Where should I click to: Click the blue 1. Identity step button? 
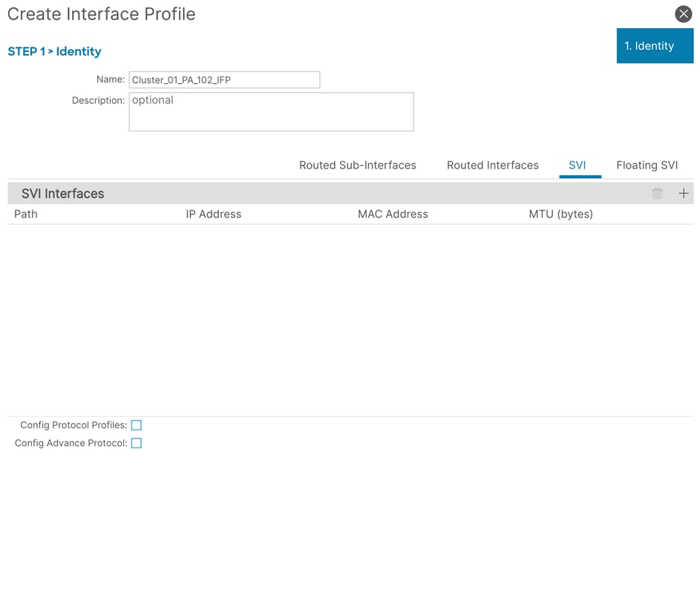(x=655, y=45)
